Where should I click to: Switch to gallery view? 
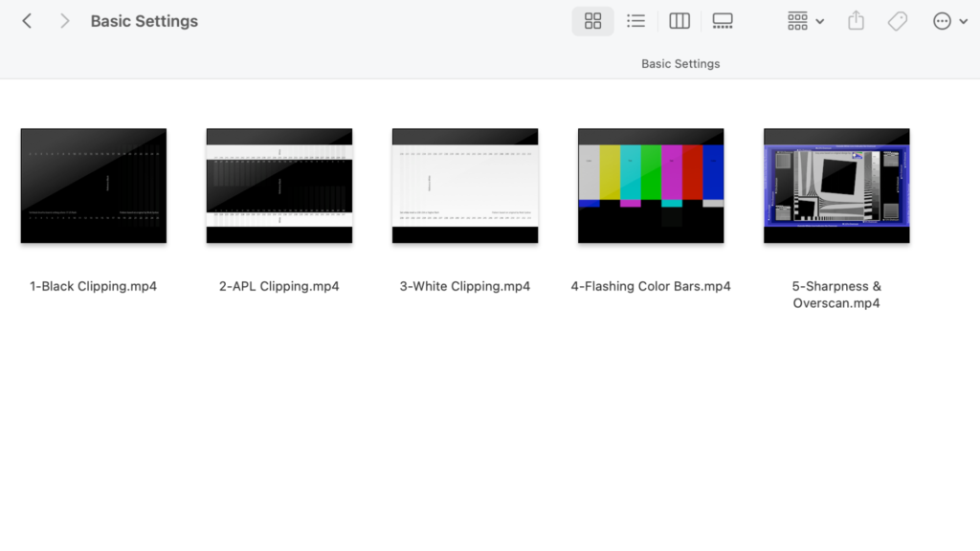[723, 21]
